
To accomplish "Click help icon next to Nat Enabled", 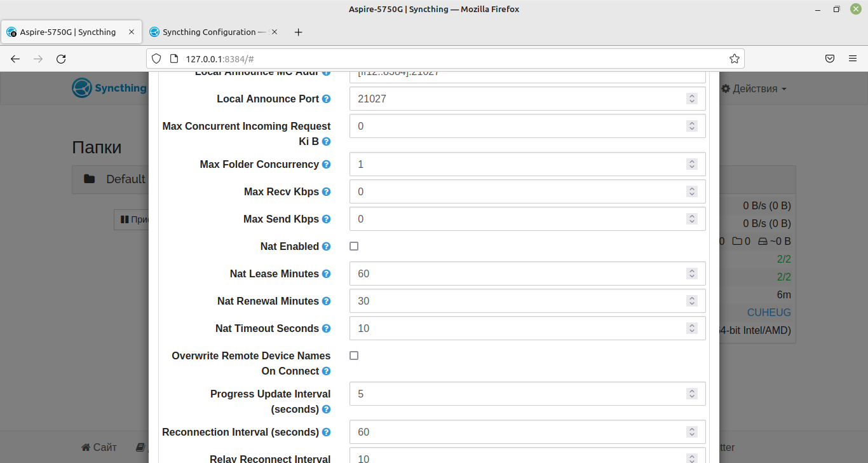I will pos(326,247).
